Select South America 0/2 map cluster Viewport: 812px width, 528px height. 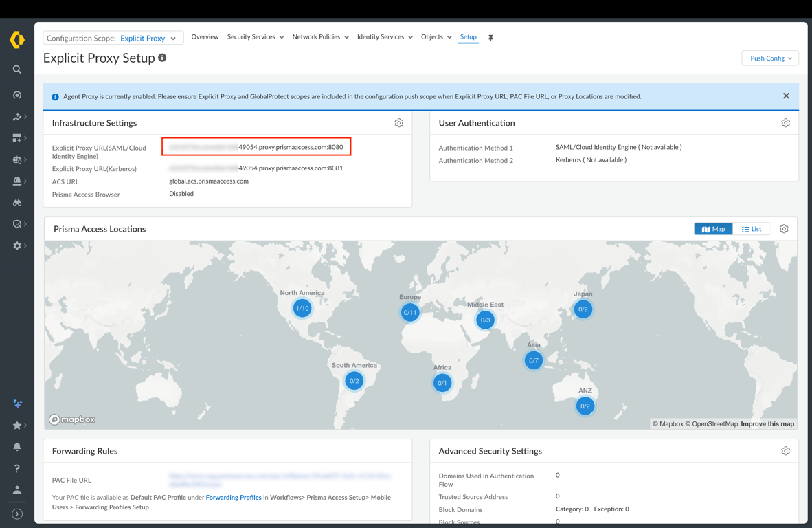click(354, 381)
